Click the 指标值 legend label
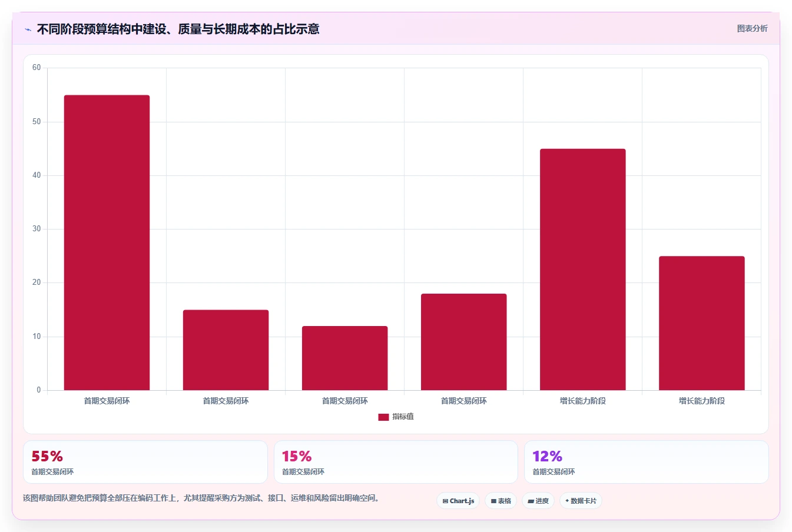This screenshot has height=532, width=792. click(x=403, y=417)
